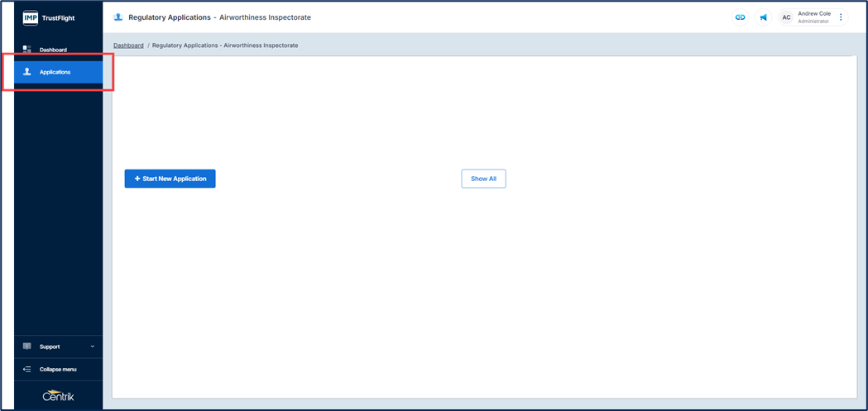868x411 pixels.
Task: Click the link chain icon in header
Action: [740, 17]
